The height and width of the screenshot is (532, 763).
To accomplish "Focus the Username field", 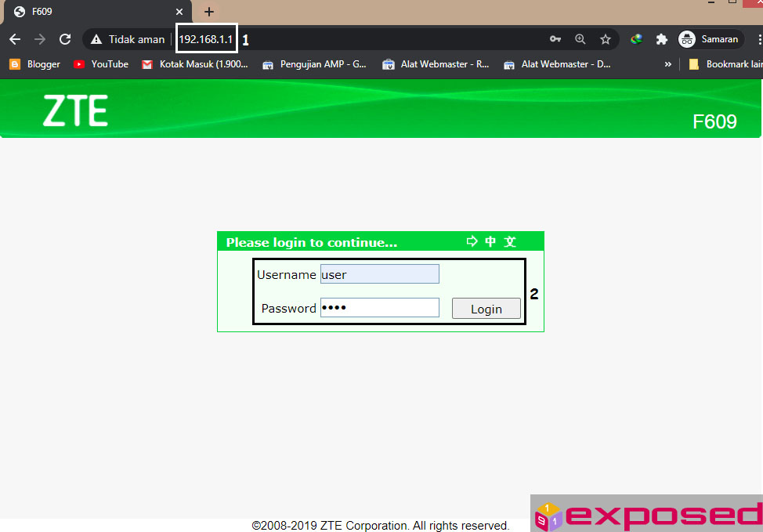I will pos(380,274).
